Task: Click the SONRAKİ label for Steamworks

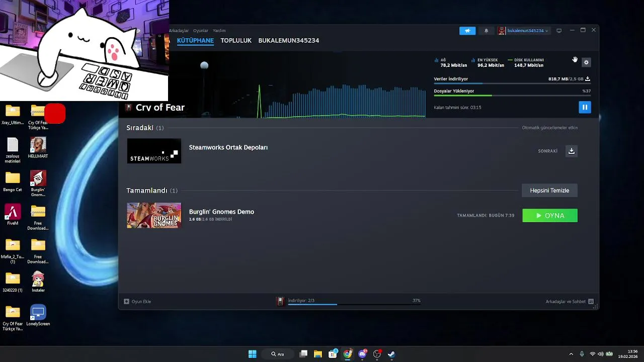Action: click(548, 151)
